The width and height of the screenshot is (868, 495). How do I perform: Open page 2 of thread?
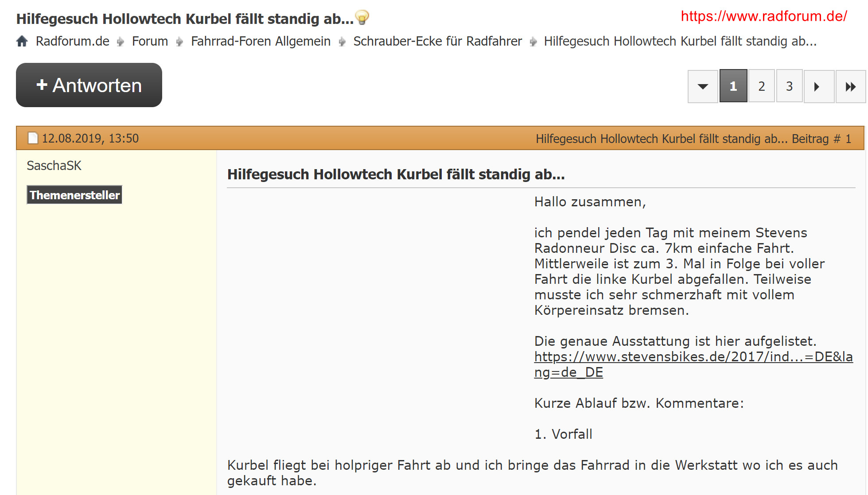point(761,86)
